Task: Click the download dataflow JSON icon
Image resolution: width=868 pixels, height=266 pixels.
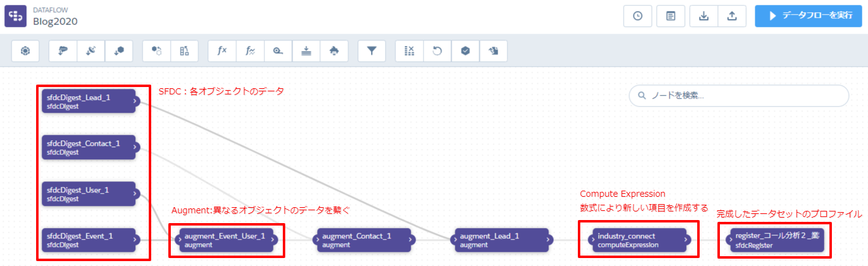Action: [704, 16]
